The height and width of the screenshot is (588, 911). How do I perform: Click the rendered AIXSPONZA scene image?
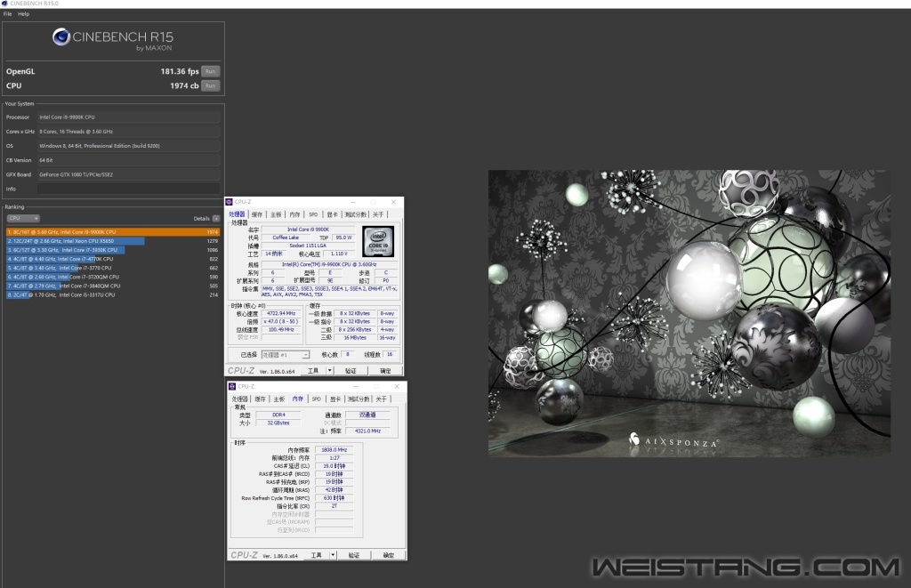pos(689,313)
